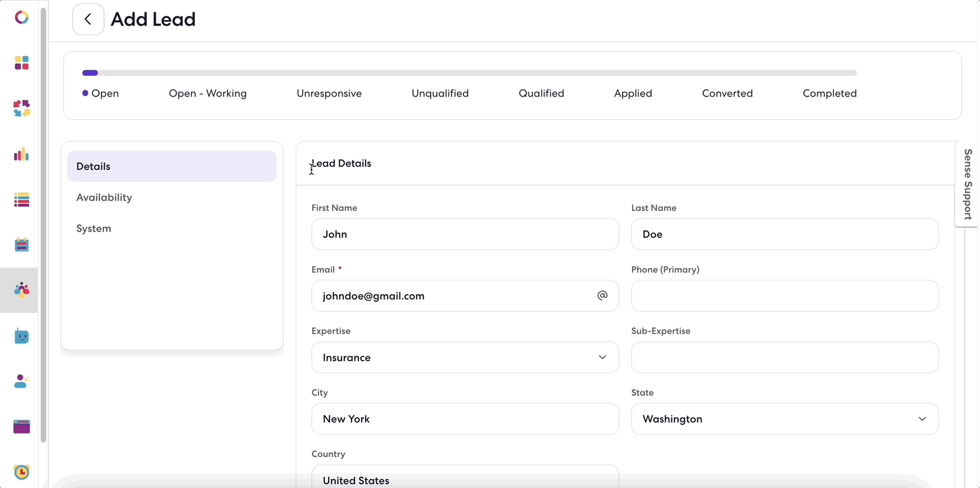Screen dimensions: 980x488
Task: Set lead stage to Applied
Action: (633, 93)
